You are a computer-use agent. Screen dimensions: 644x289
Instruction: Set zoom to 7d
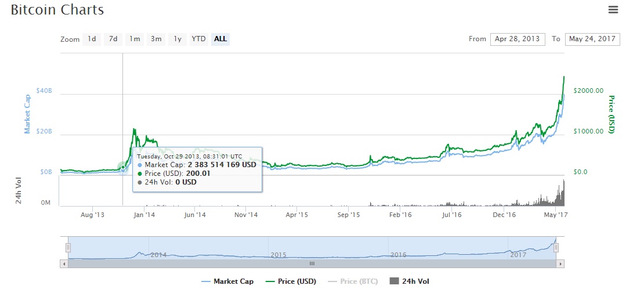113,39
